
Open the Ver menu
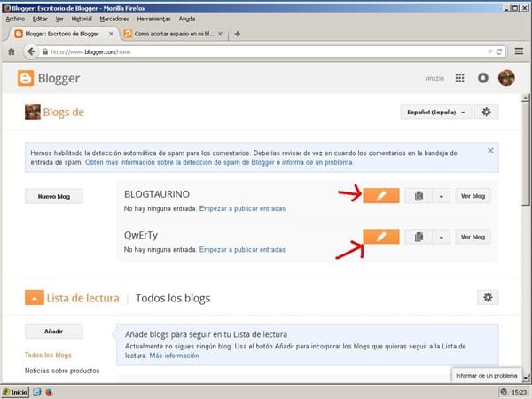(x=59, y=19)
